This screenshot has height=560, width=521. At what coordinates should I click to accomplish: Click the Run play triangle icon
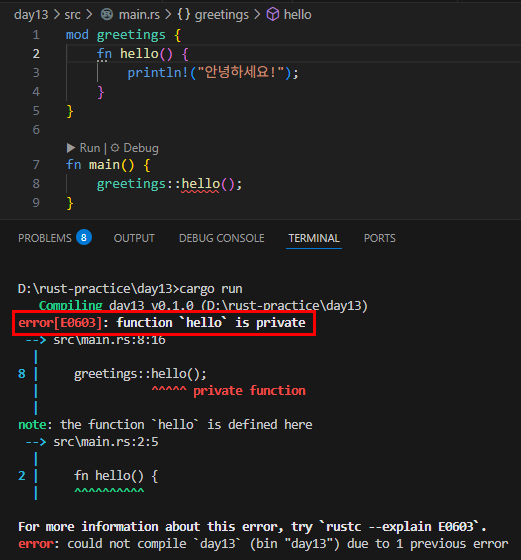coord(71,148)
